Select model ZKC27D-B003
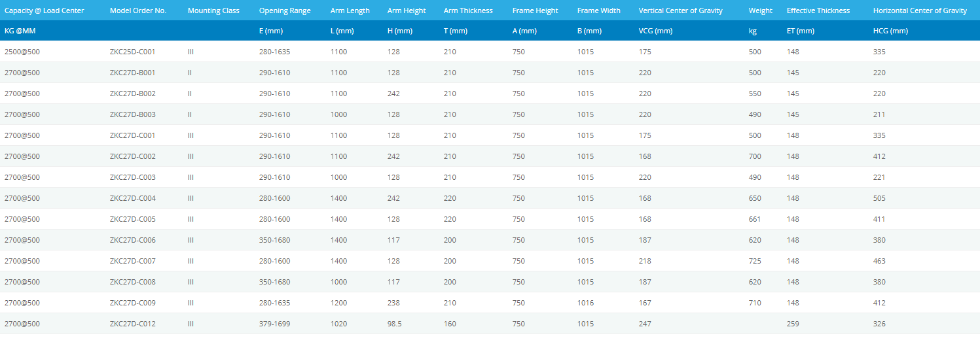Screen dimensions: 980x344 pos(133,114)
